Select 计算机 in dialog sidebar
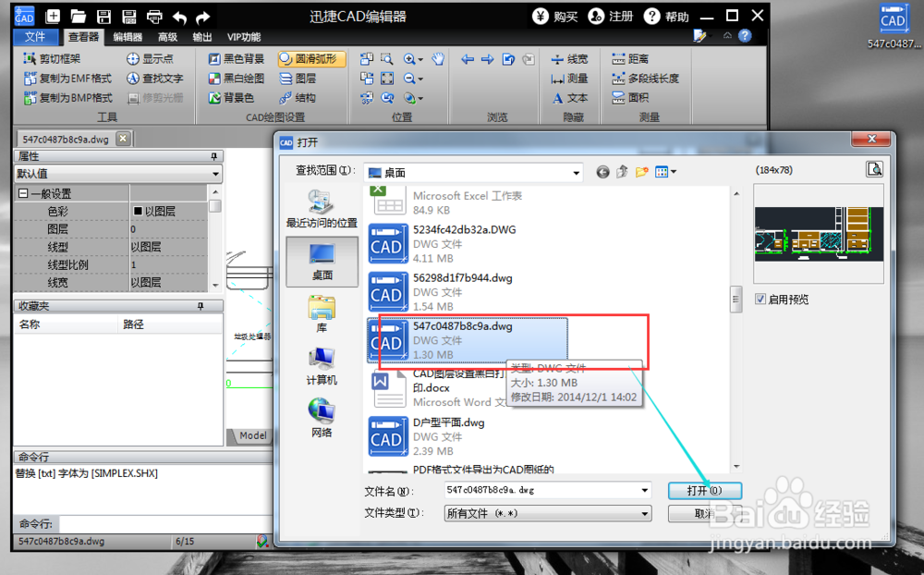924x575 pixels. [x=322, y=367]
